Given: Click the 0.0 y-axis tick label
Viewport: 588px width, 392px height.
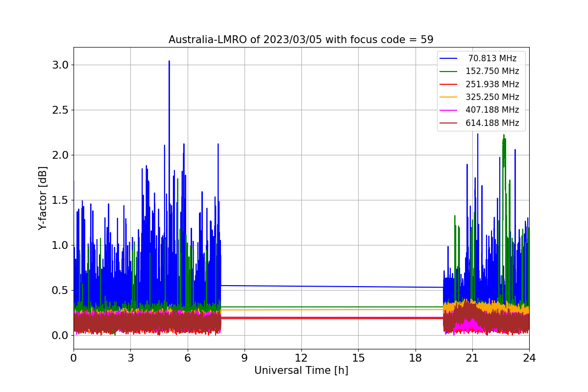Looking at the screenshot, I should pyautogui.click(x=60, y=336).
